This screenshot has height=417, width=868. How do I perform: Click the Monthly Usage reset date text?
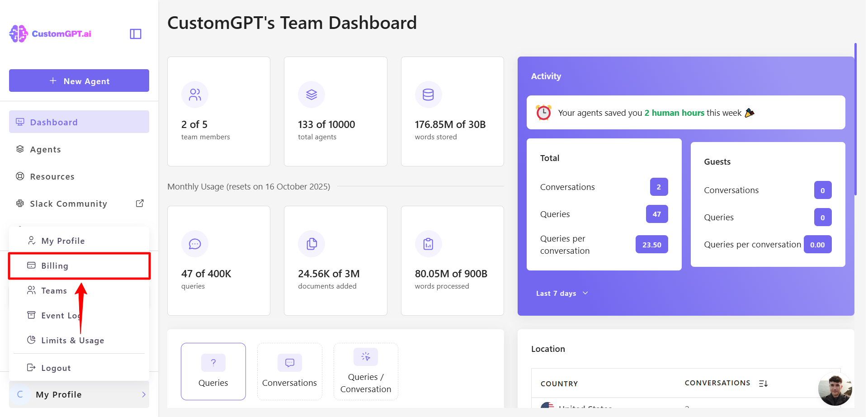[x=249, y=186]
